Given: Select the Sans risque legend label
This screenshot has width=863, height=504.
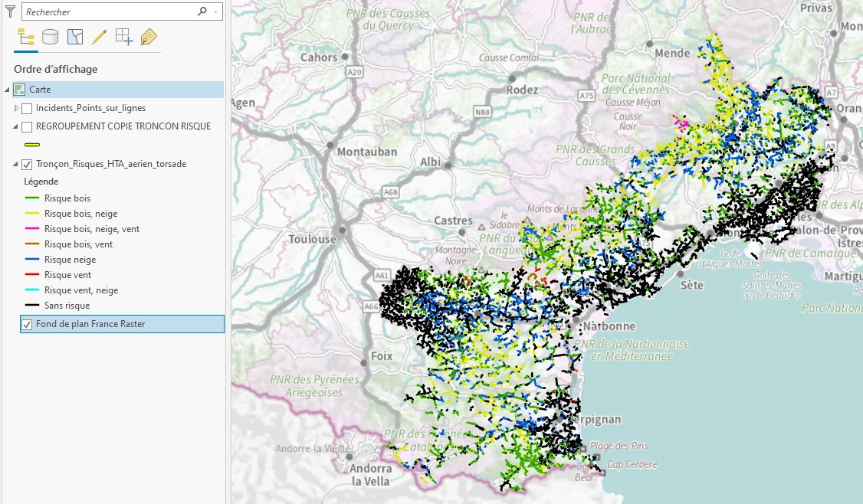Looking at the screenshot, I should [x=67, y=306].
